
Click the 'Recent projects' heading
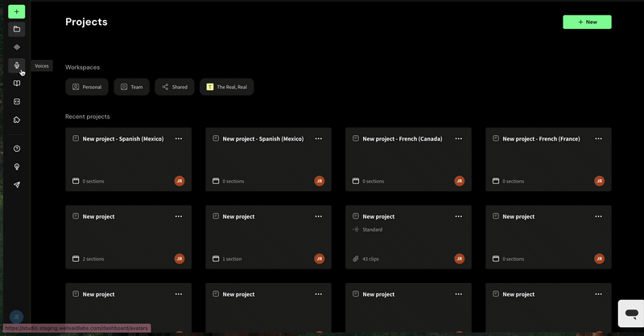(88, 117)
